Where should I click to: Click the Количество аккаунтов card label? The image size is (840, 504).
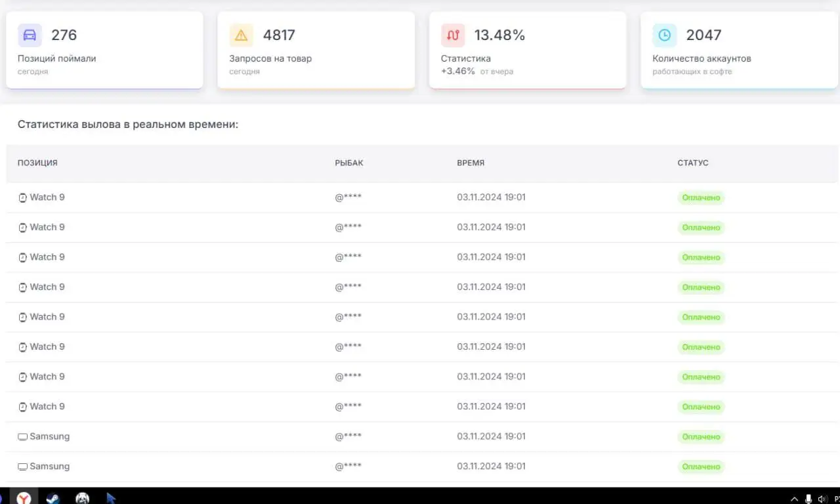[x=702, y=58]
